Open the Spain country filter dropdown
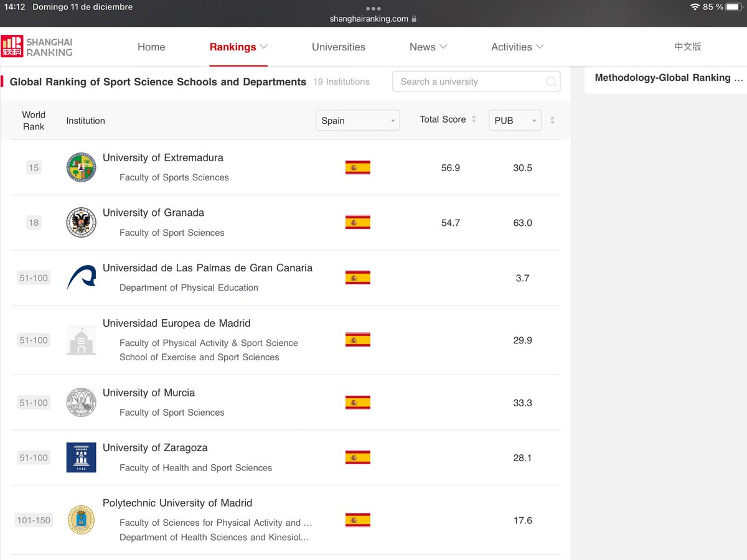This screenshot has width=747, height=560. pos(357,120)
